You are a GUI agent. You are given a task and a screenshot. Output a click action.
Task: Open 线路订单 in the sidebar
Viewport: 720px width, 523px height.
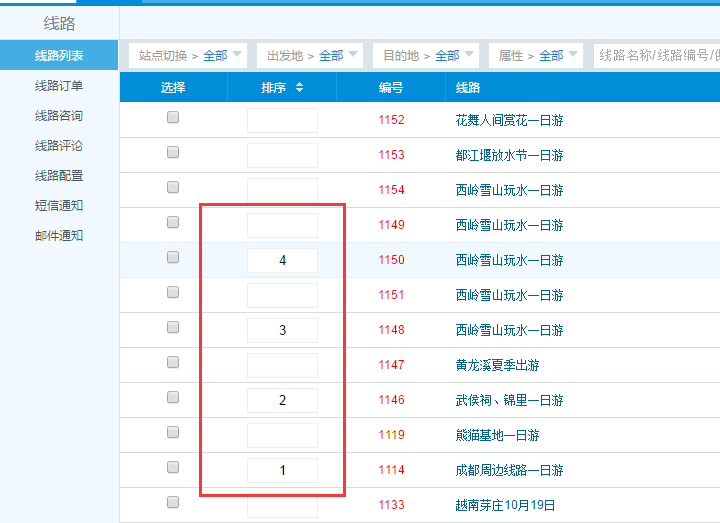coord(59,86)
